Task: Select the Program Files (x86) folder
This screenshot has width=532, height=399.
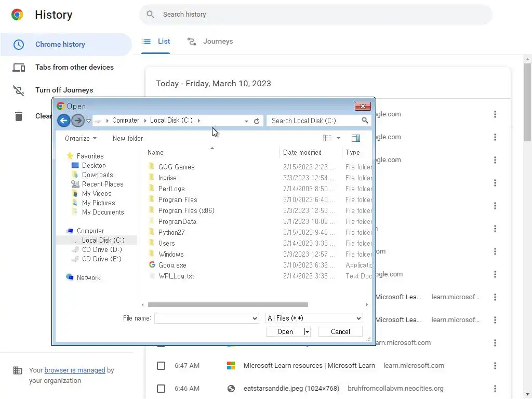Action: [187, 210]
